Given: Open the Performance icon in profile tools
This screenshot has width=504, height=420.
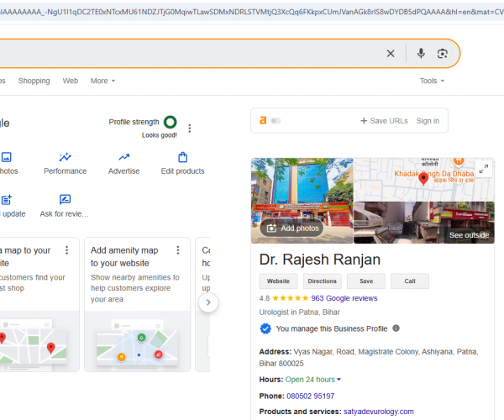Looking at the screenshot, I should tap(66, 157).
